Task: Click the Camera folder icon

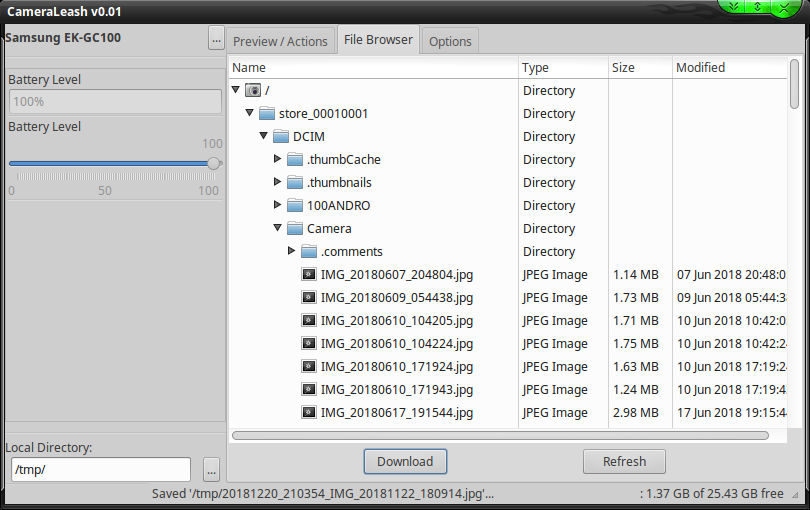Action: (x=294, y=228)
